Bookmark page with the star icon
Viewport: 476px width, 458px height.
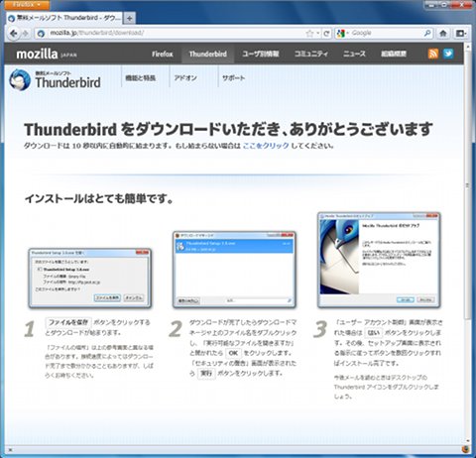coord(309,33)
